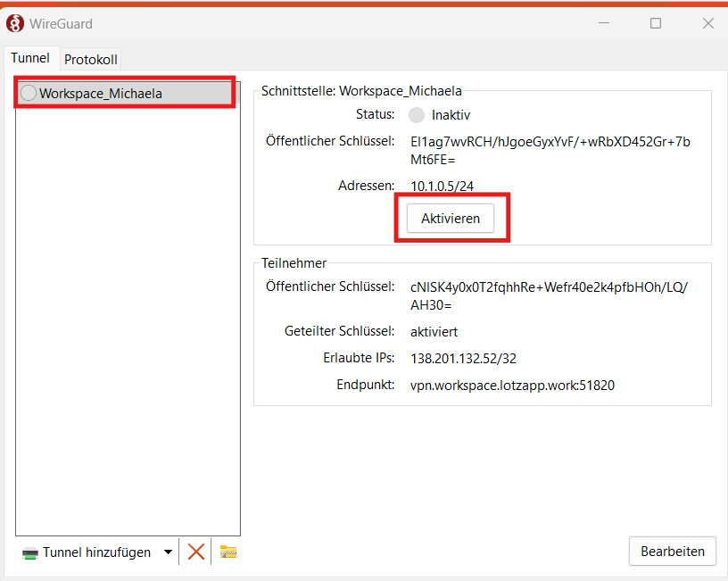The image size is (728, 581).
Task: Select Workspace_Michaela in the tunnel list
Action: point(100,93)
